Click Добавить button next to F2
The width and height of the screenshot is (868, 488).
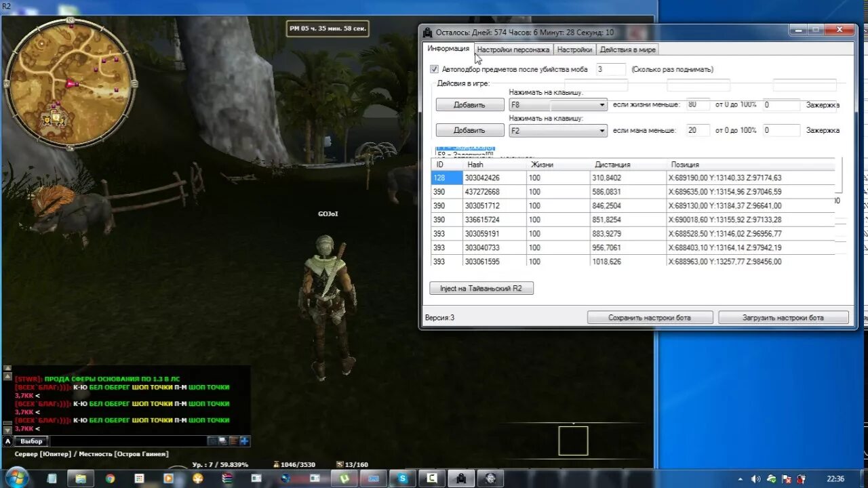click(469, 131)
